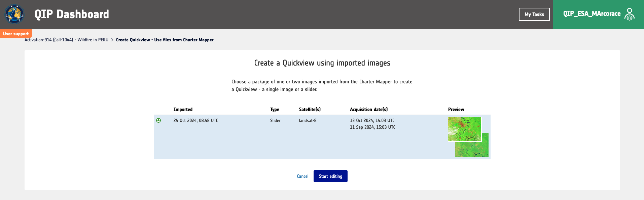The height and width of the screenshot is (200, 644).
Task: Click the Imported column header
Action: [x=183, y=109]
